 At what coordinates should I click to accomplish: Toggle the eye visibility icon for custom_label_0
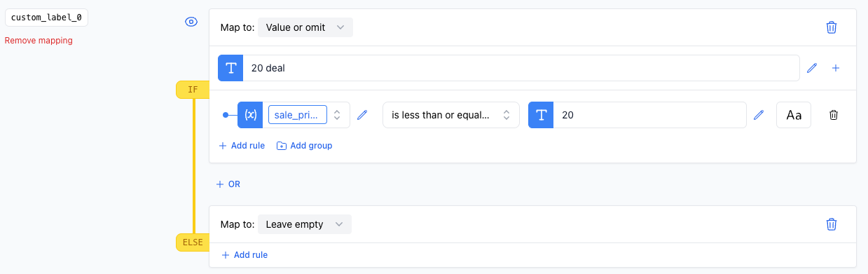coord(191,22)
